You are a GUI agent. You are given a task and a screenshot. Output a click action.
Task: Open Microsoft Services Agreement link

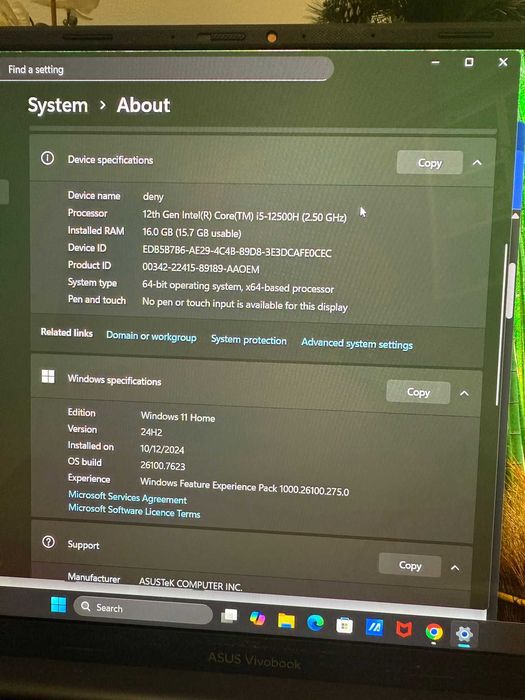[x=127, y=498]
